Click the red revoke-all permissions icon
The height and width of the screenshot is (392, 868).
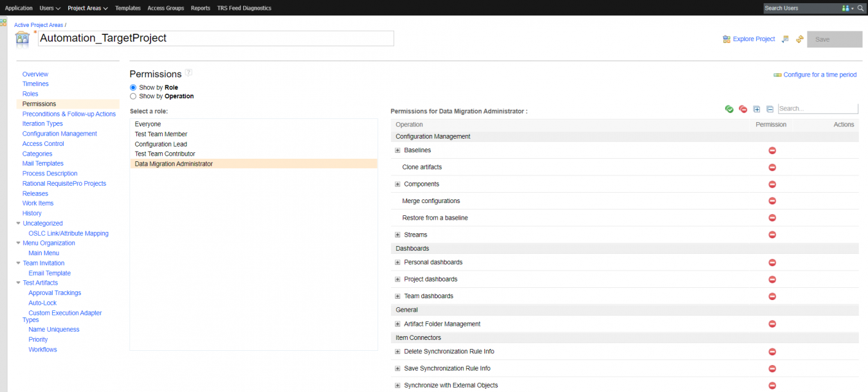pyautogui.click(x=743, y=109)
